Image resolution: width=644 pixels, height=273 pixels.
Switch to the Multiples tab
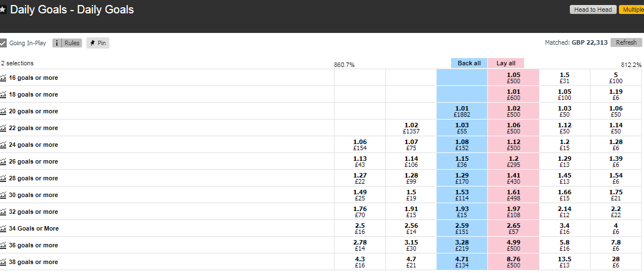[632, 9]
